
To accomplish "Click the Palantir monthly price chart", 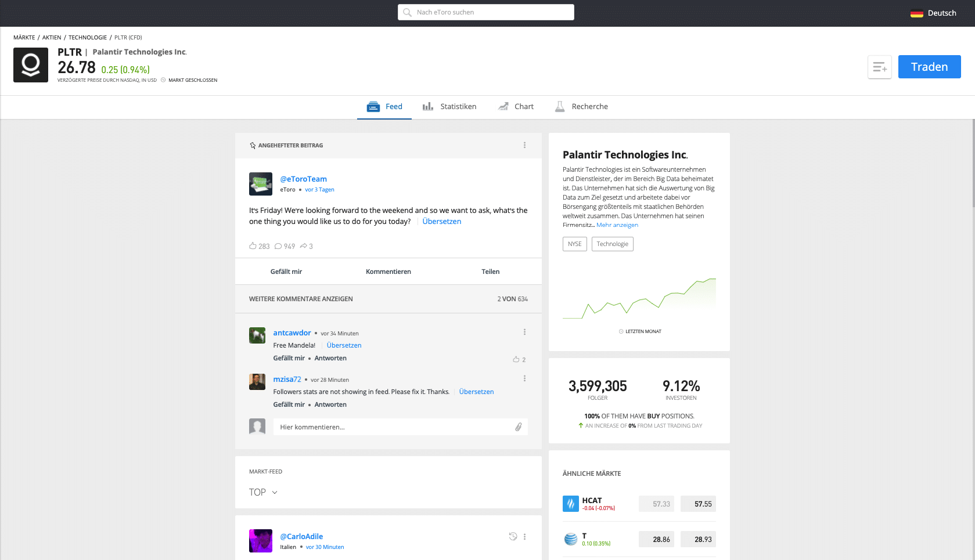I will point(639,298).
